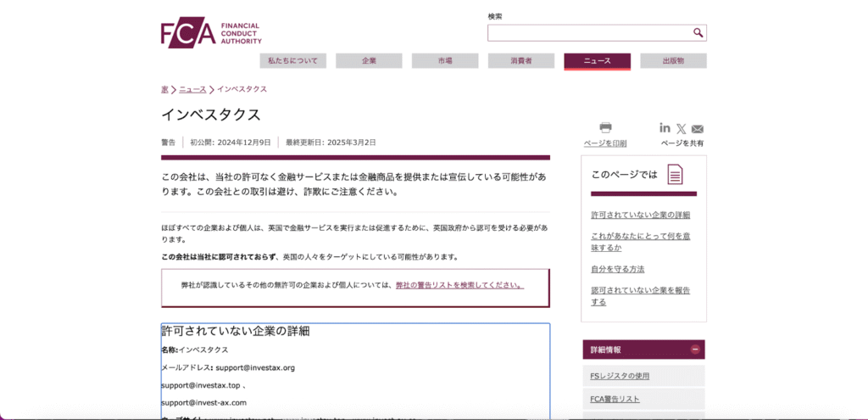Image resolution: width=868 pixels, height=420 pixels.
Task: Click the printer icon
Action: point(605,128)
